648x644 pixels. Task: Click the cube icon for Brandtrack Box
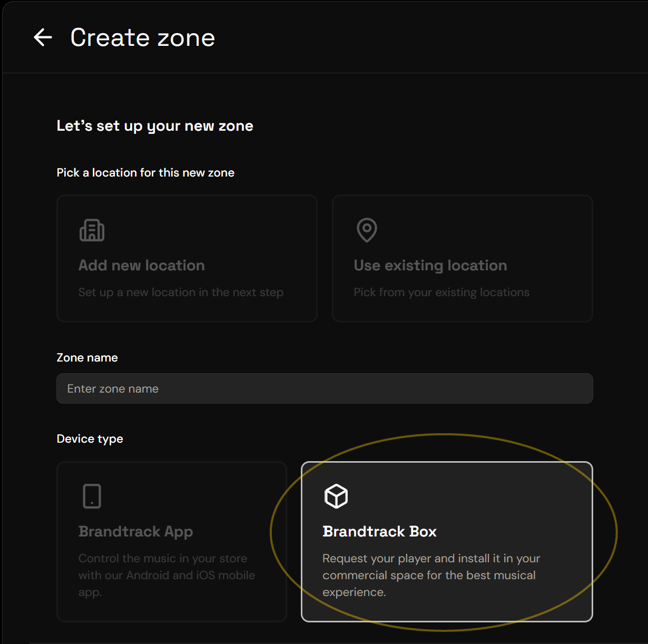[x=336, y=496]
